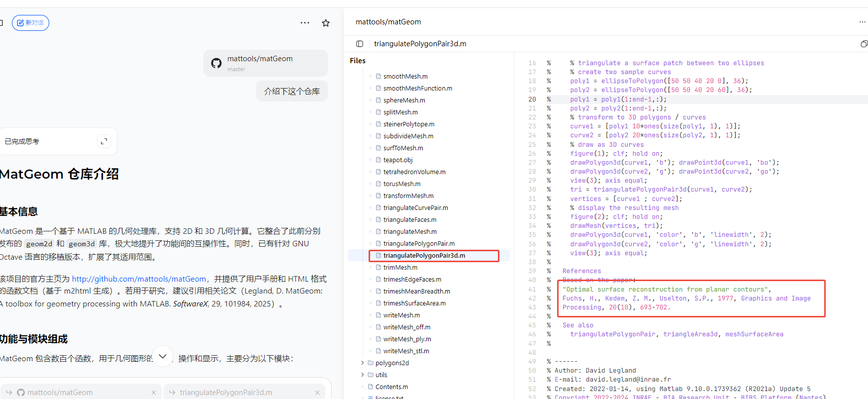The image size is (868, 399).
Task: Click line number 39 beside References
Action: point(532,271)
